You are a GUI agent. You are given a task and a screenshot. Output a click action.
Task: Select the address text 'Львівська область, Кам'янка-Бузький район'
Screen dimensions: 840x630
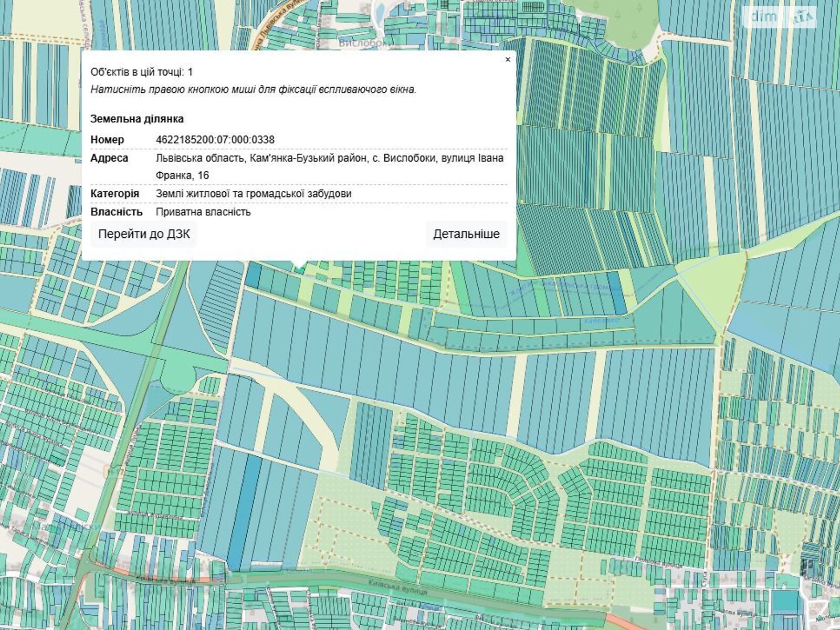tap(261, 158)
